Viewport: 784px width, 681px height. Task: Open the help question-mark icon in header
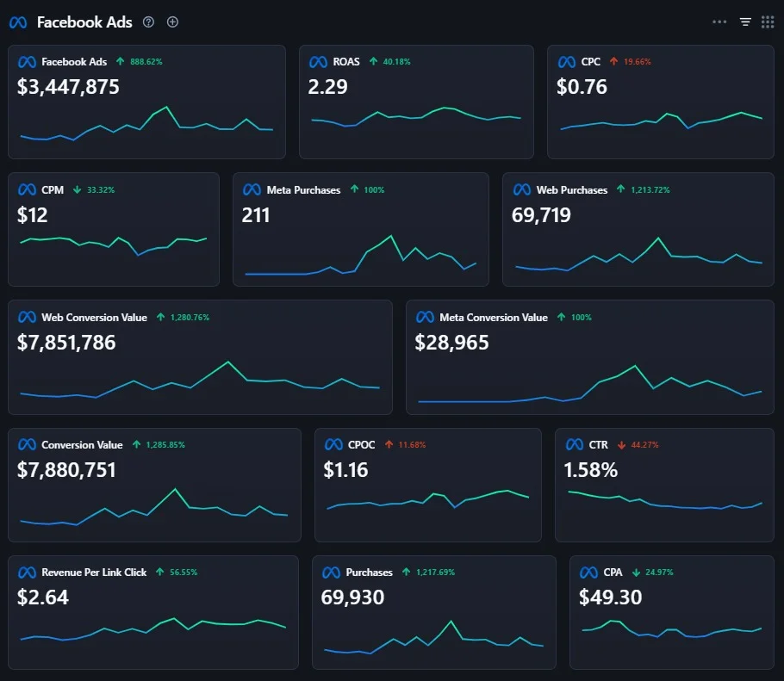coord(148,22)
